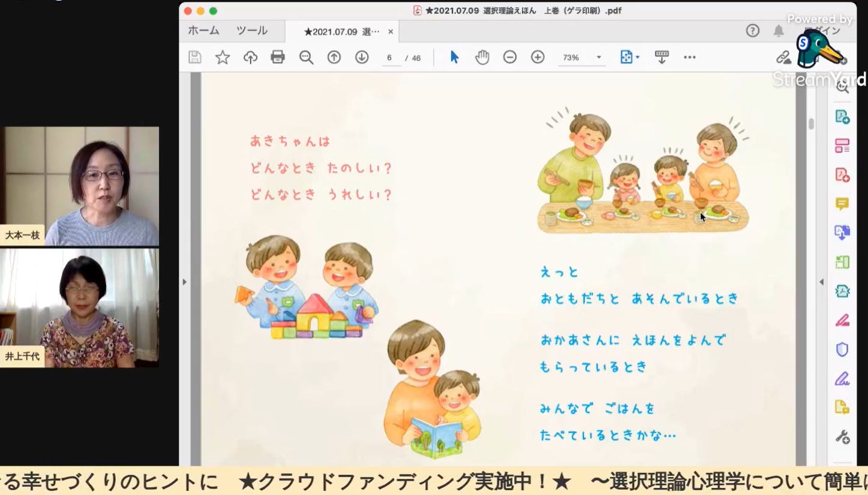Collapse the right tools pane arrow
This screenshot has height=495, width=868.
point(821,282)
